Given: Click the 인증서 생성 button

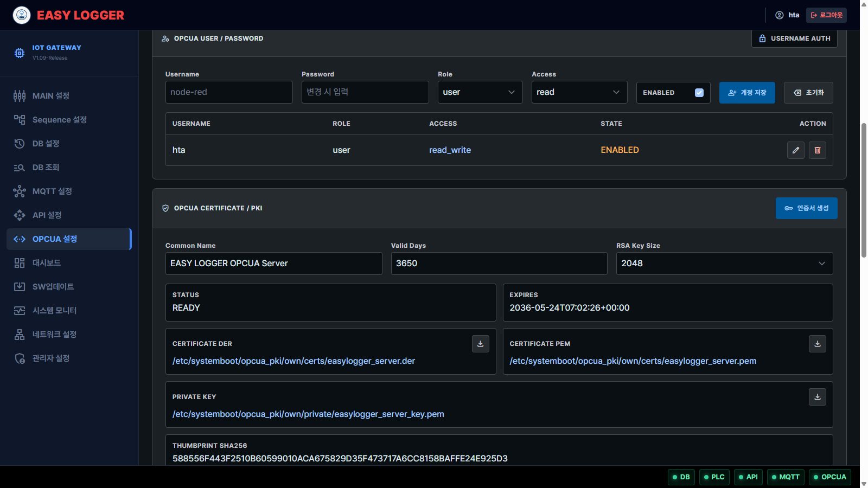Looking at the screenshot, I should tap(806, 208).
